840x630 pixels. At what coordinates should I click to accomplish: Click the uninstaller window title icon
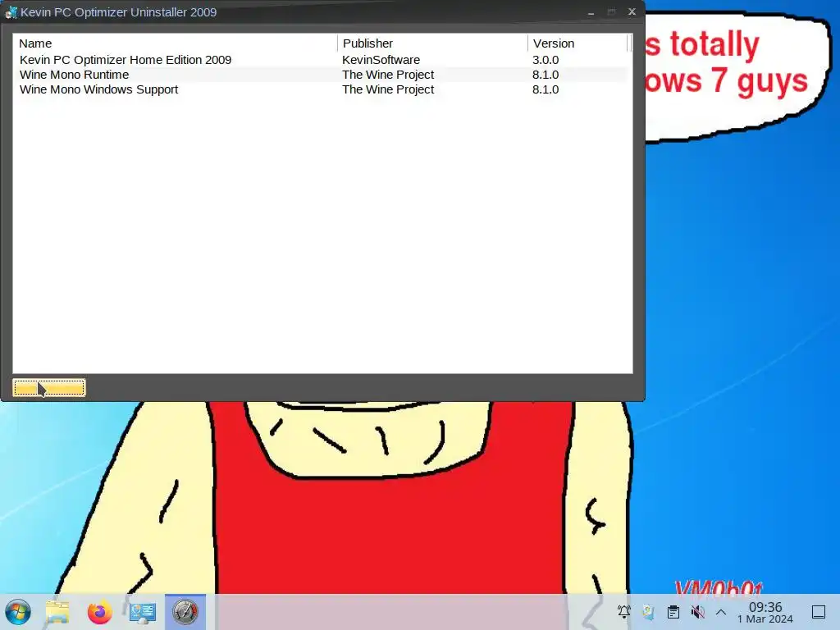11,11
